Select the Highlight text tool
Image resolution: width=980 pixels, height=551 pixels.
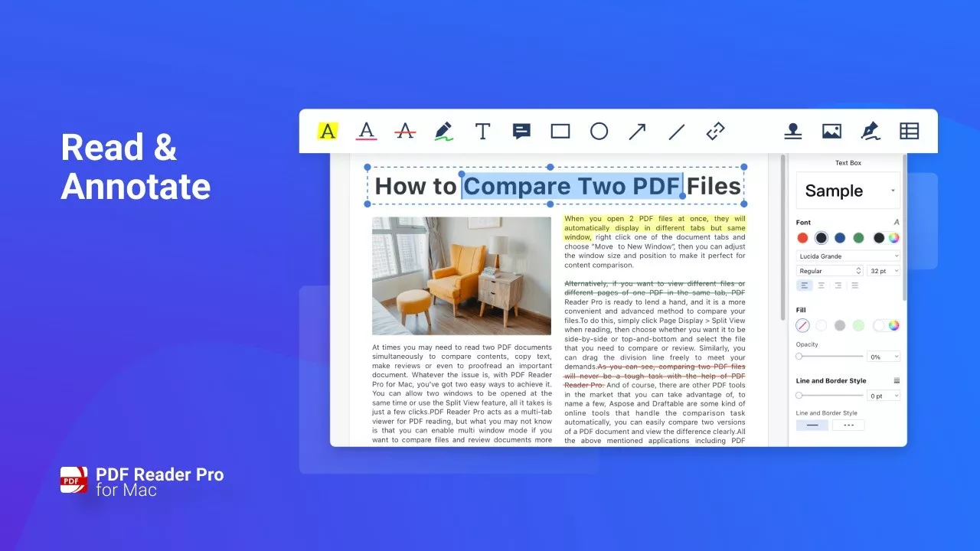click(328, 131)
